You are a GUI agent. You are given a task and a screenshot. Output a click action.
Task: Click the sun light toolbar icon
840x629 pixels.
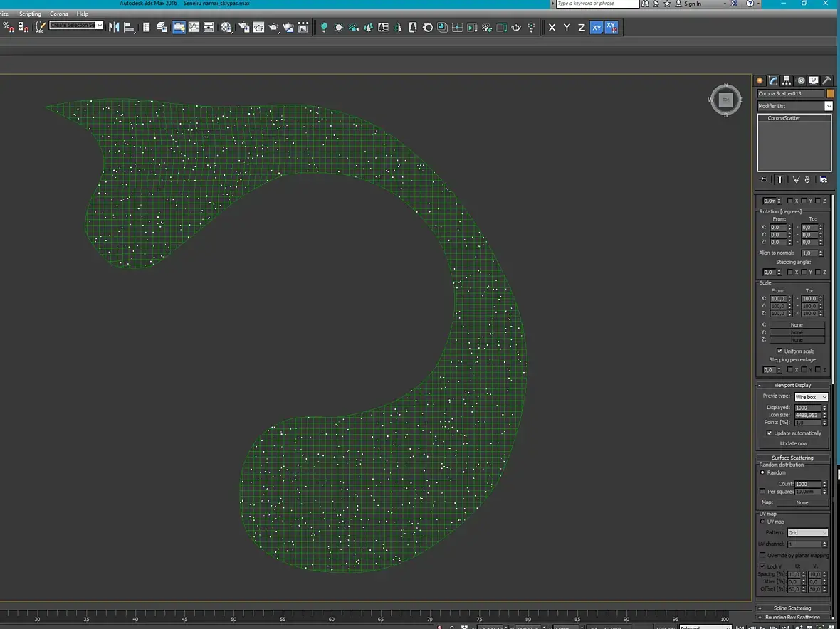pyautogui.click(x=339, y=27)
